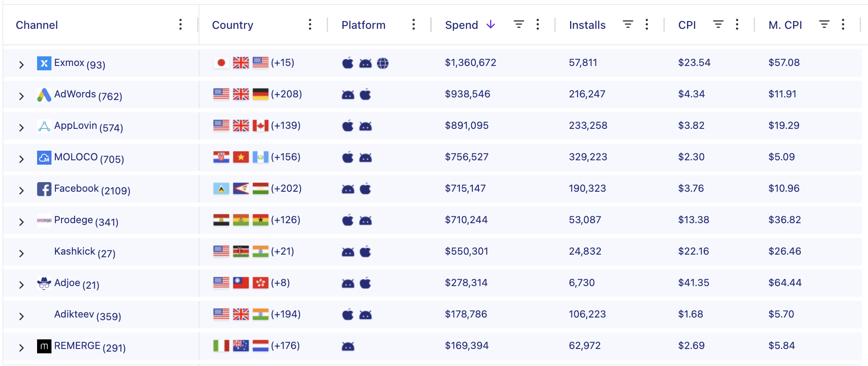Open the Spend column filter icon
868x366 pixels.
pyautogui.click(x=519, y=24)
